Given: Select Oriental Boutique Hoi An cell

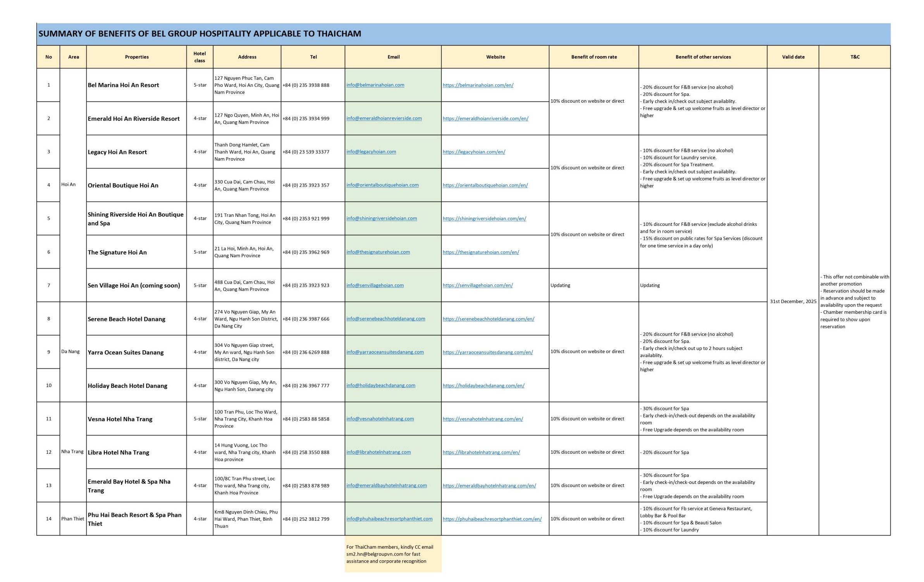Looking at the screenshot, I should click(x=136, y=185).
